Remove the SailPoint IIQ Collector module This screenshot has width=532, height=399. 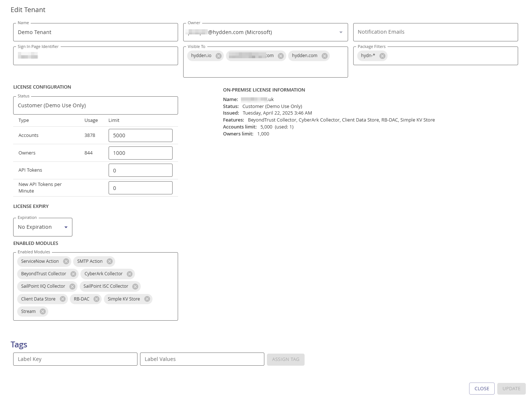(71, 286)
